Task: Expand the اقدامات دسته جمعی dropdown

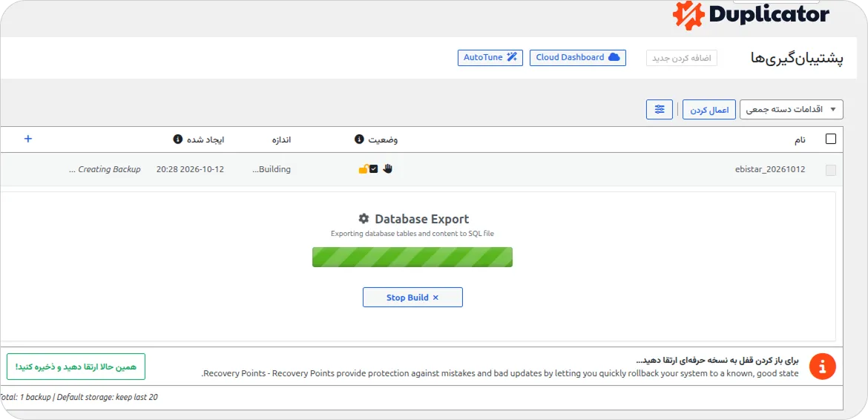Action: click(791, 110)
